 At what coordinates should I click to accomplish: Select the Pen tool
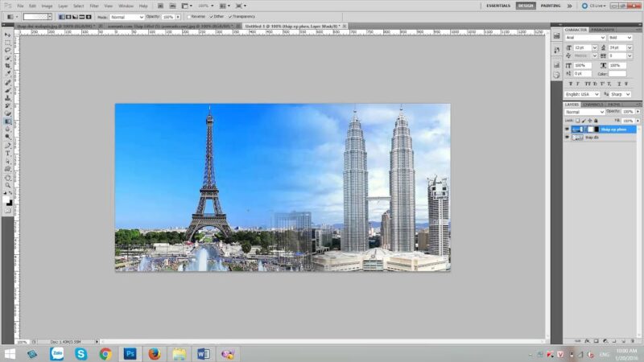pos(8,146)
